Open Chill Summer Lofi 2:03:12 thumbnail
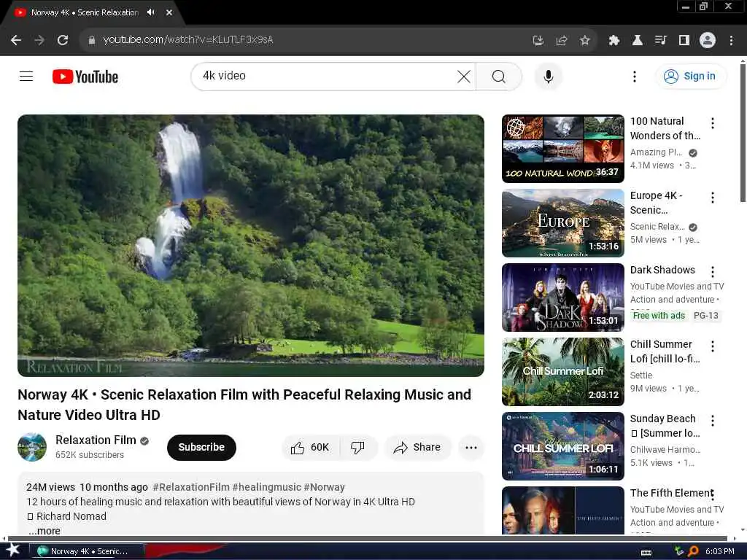The width and height of the screenshot is (747, 560). click(562, 371)
